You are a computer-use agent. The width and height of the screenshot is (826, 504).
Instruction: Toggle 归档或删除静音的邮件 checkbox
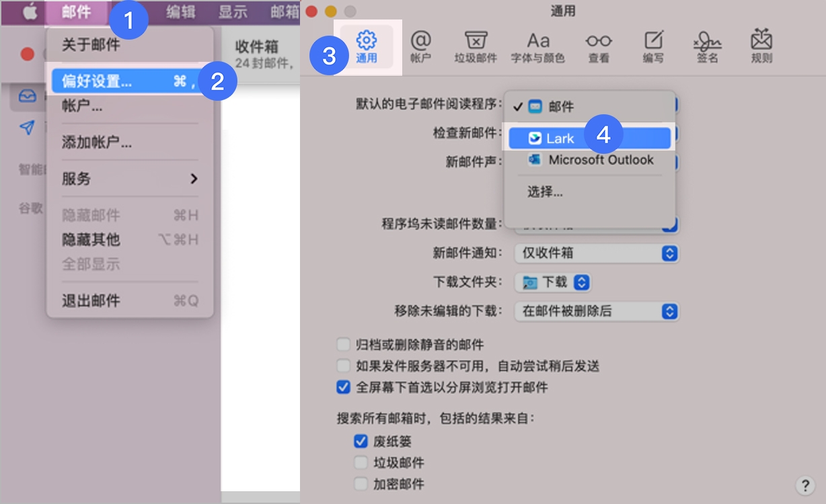coord(344,345)
